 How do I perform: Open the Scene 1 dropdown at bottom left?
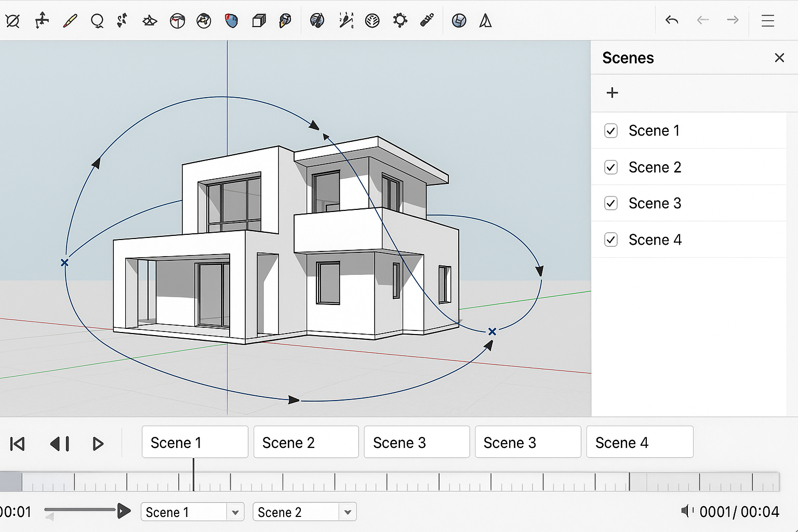point(192,512)
